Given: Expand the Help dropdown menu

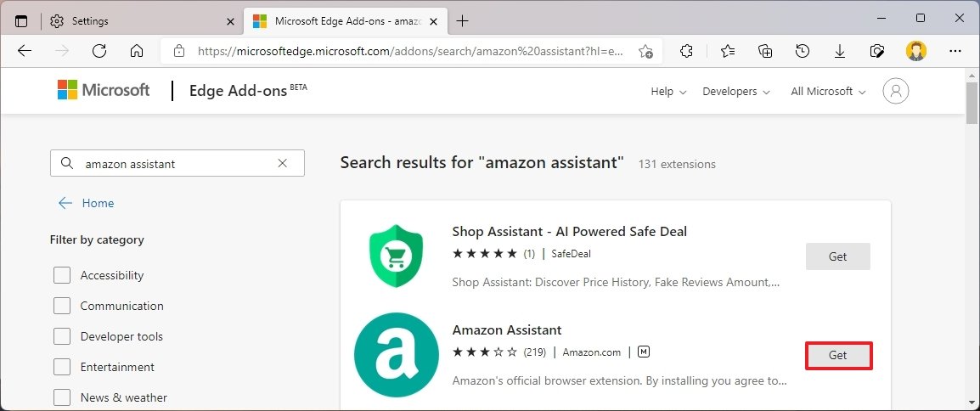Looking at the screenshot, I should [668, 91].
